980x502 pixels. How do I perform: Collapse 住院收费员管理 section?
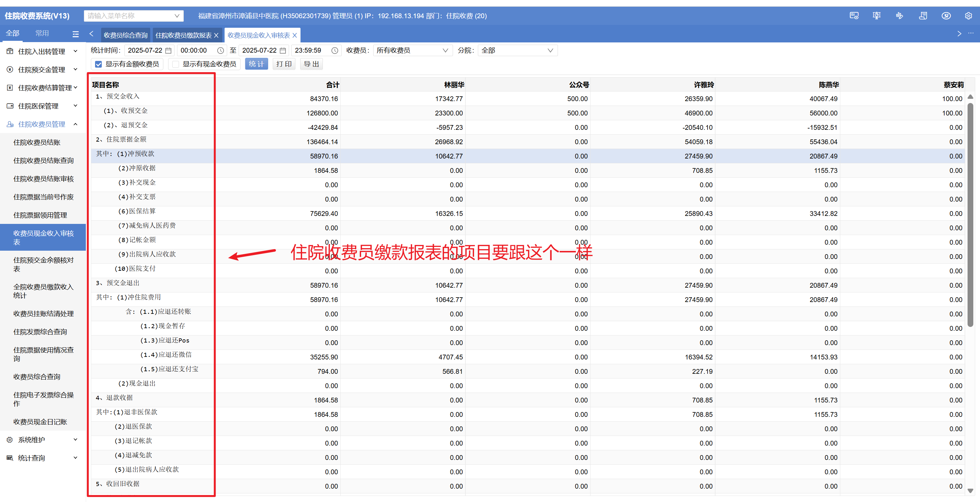tap(42, 124)
